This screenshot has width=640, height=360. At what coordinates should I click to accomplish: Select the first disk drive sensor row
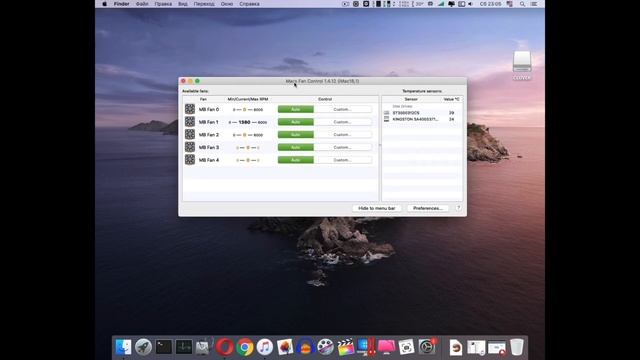(422, 113)
